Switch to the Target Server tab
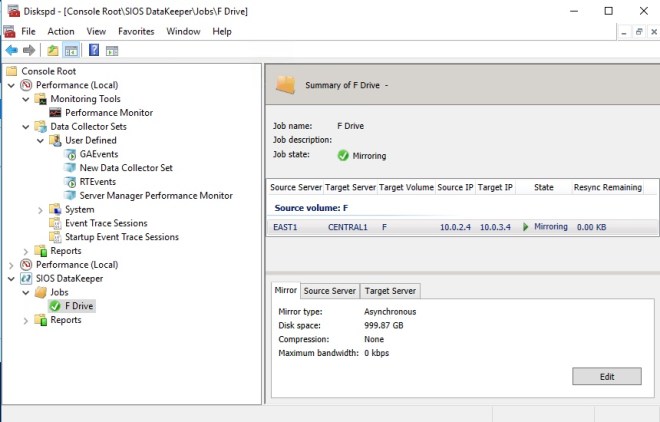Viewport: 660px width, 422px height. click(x=392, y=291)
